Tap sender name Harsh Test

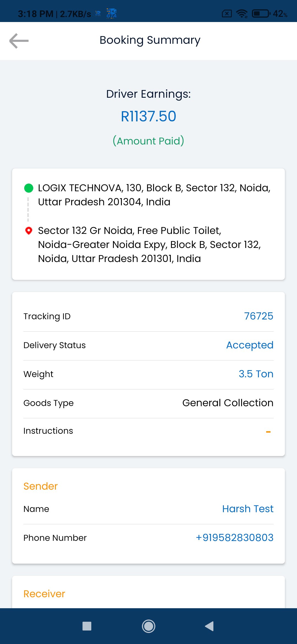coord(248,509)
